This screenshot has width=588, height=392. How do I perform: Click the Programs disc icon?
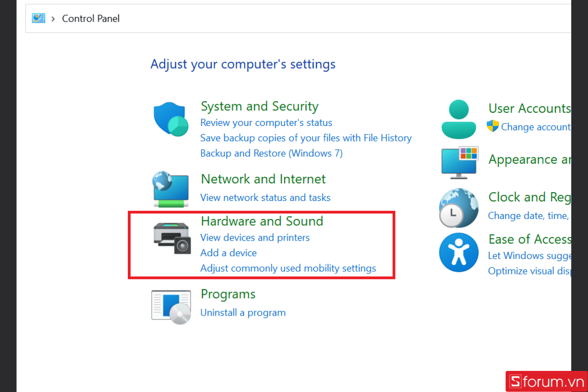tap(171, 307)
